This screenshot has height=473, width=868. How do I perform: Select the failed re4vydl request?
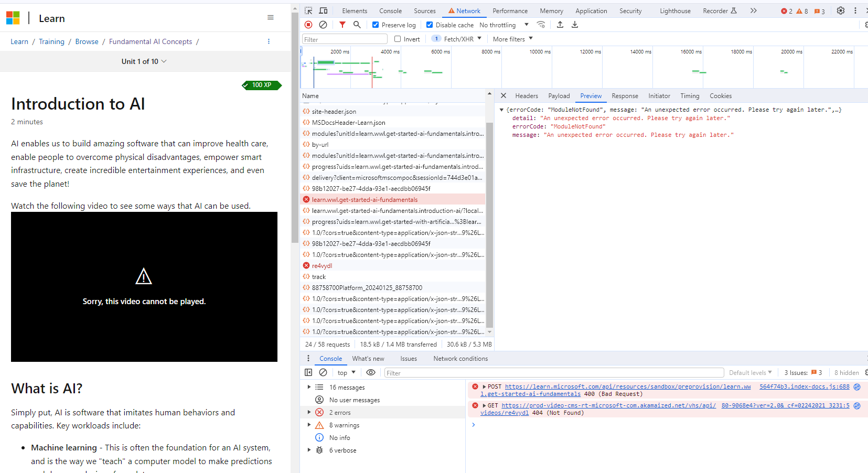392,265
